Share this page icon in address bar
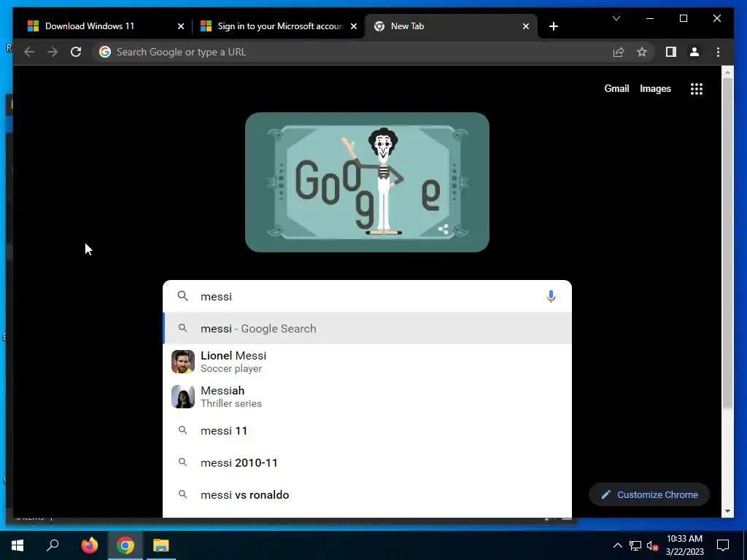 (x=619, y=52)
